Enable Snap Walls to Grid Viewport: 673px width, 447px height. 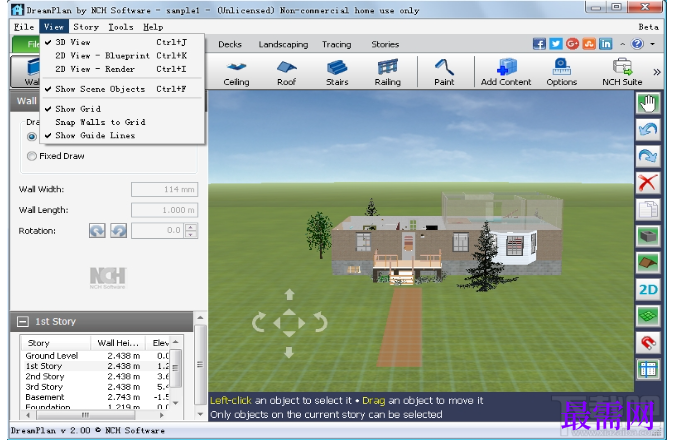tap(122, 122)
